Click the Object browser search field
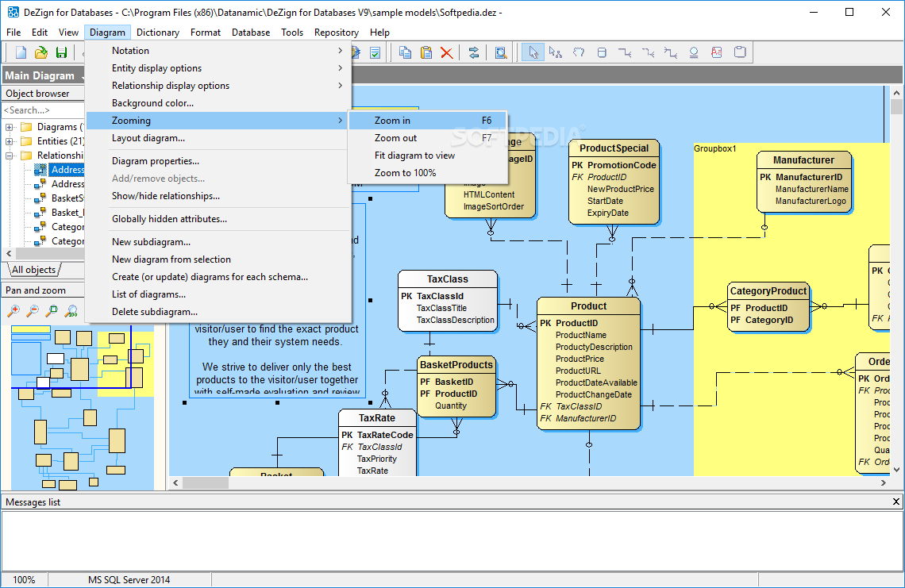Image resolution: width=905 pixels, height=588 pixels. pos(44,110)
